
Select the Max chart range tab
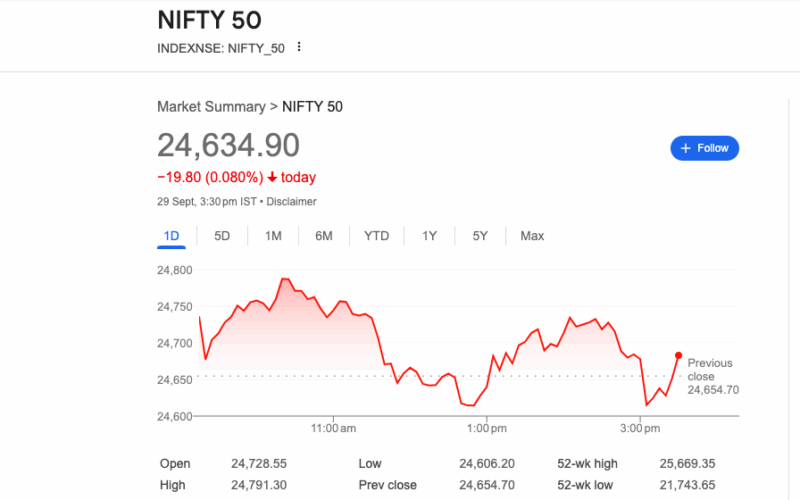click(x=532, y=236)
